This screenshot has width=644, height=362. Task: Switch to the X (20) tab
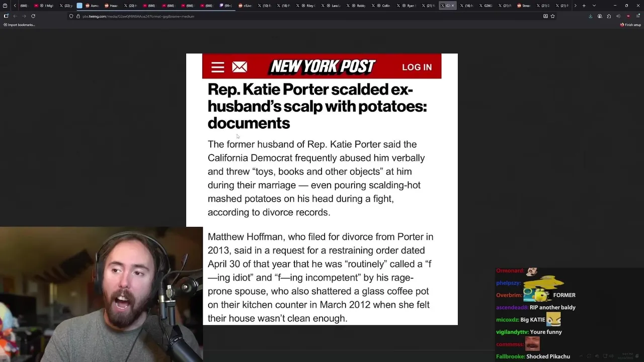[x=131, y=6]
